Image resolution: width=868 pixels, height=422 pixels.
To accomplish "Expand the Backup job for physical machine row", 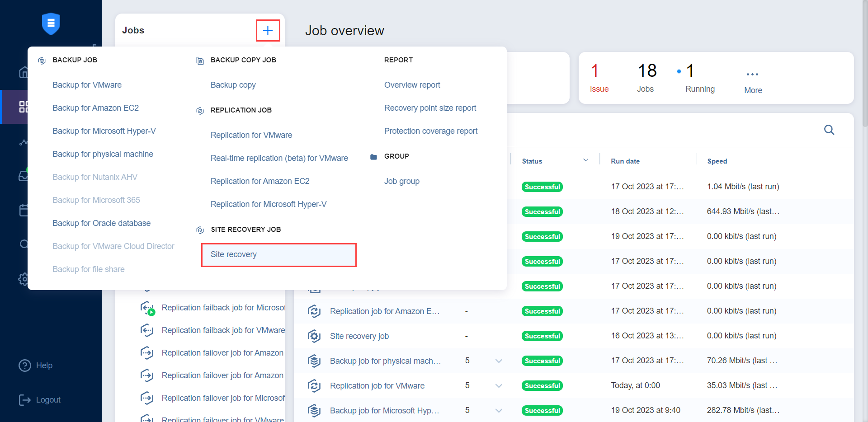I will [499, 361].
